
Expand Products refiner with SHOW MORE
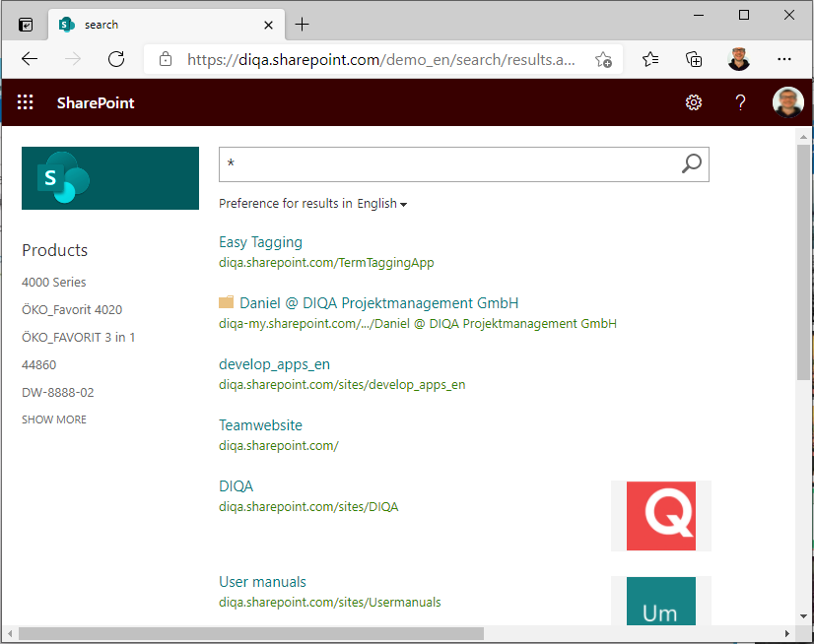[x=54, y=419]
